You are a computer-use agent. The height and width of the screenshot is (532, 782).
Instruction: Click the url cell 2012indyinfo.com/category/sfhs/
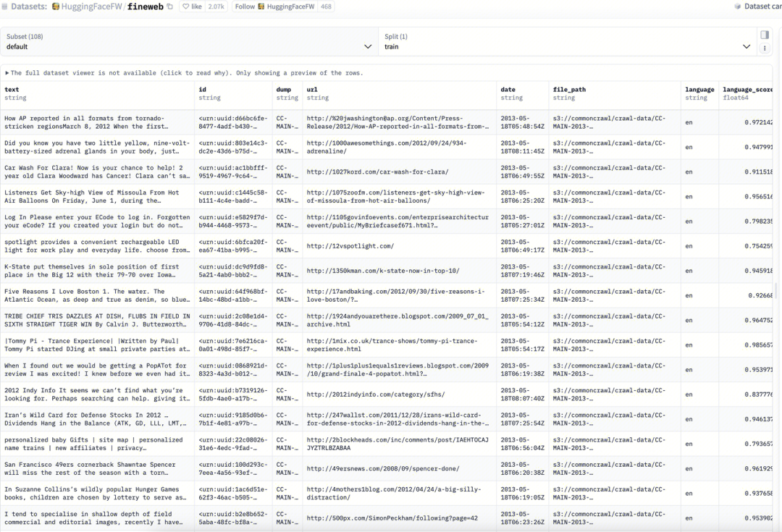[x=400, y=394]
